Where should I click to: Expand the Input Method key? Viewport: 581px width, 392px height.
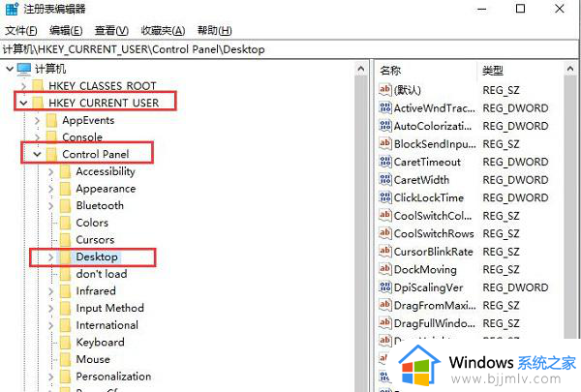(x=50, y=308)
